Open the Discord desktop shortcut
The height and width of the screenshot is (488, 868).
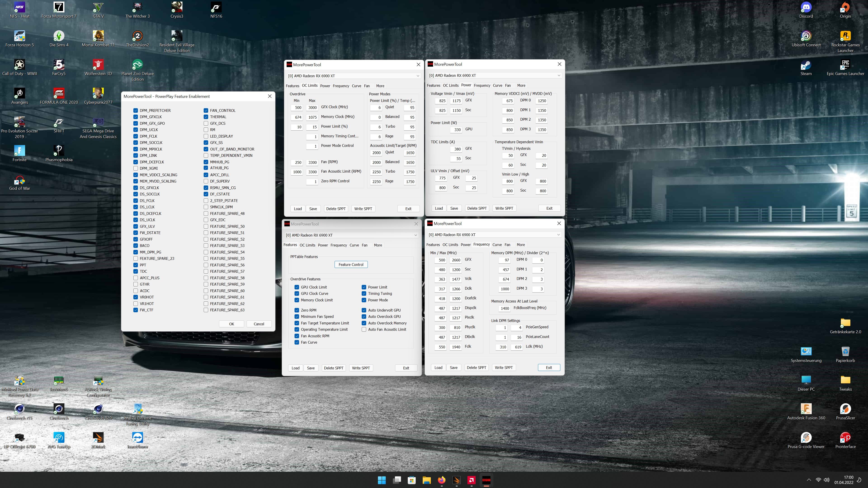[x=806, y=10]
